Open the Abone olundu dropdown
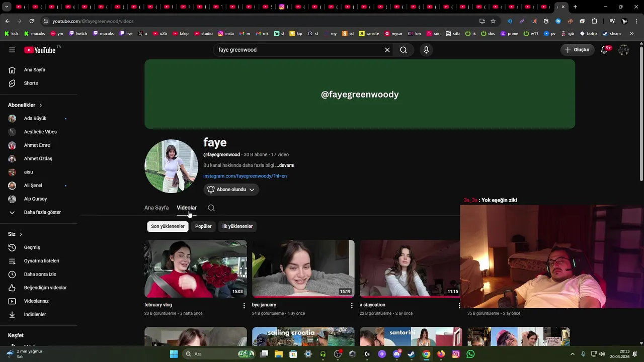The image size is (644, 362). point(231,190)
